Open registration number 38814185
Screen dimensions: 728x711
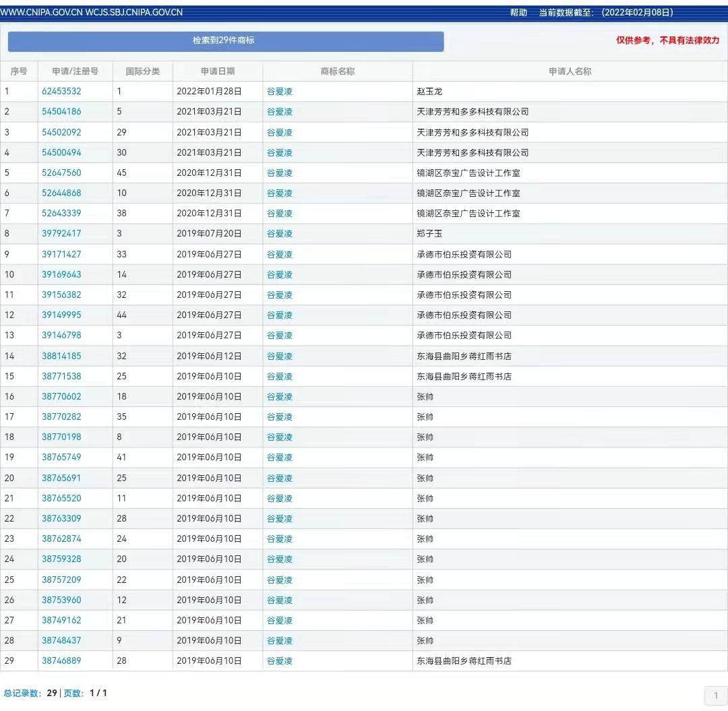61,356
